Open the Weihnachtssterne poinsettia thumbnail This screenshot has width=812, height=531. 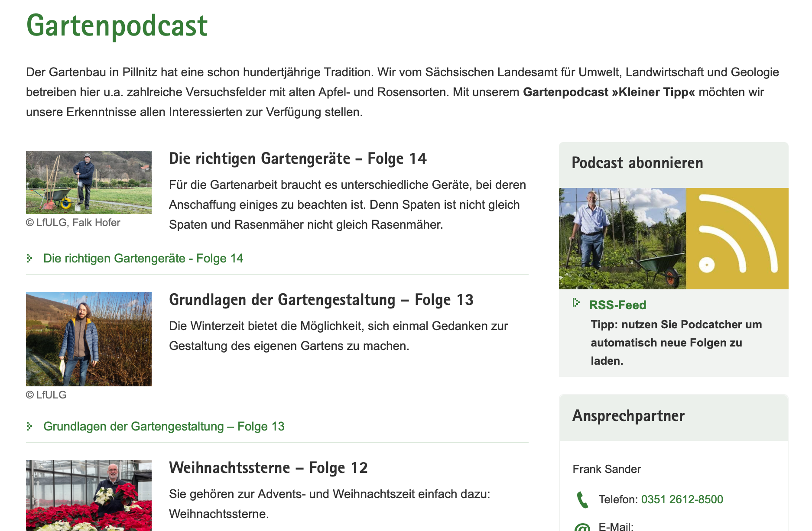click(89, 495)
